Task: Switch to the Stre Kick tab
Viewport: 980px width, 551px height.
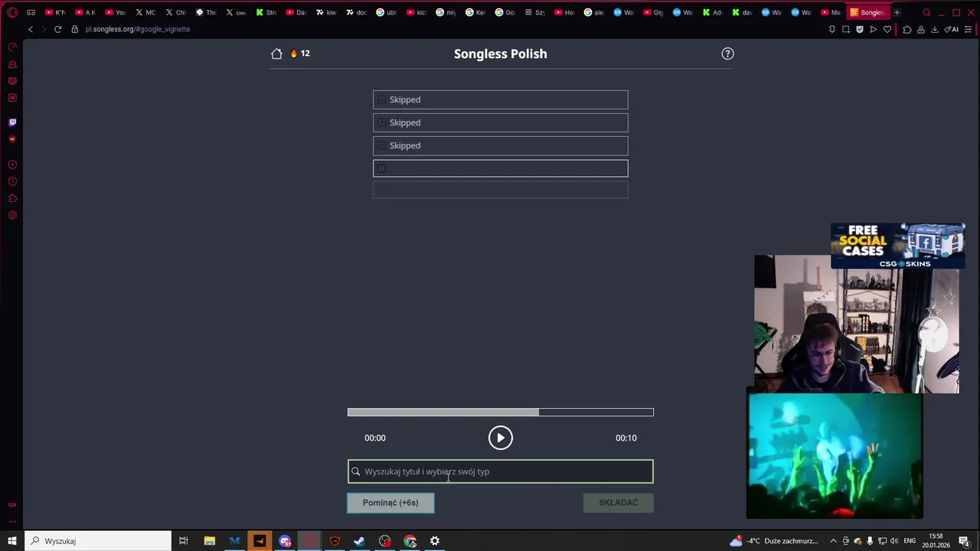Action: click(x=266, y=12)
